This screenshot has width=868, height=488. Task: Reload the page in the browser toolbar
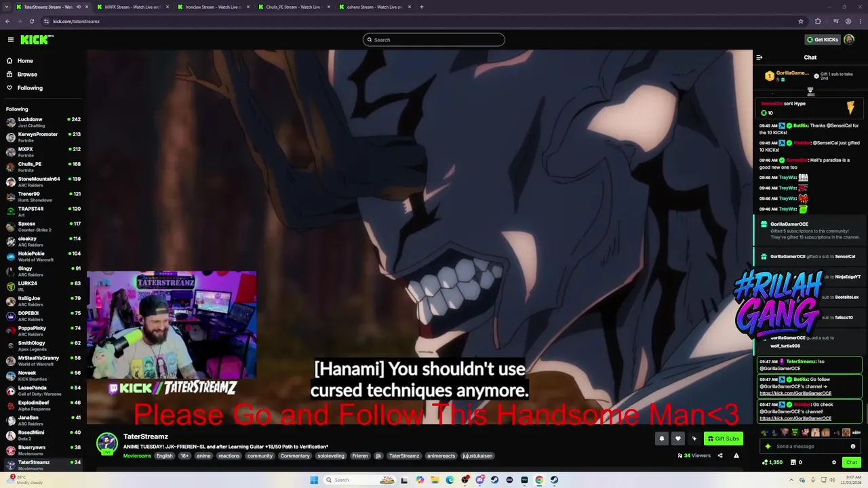pos(31,21)
